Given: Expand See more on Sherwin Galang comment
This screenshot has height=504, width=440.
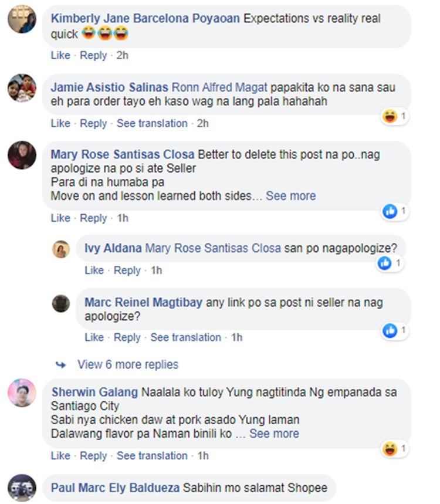Looking at the screenshot, I should (x=274, y=434).
